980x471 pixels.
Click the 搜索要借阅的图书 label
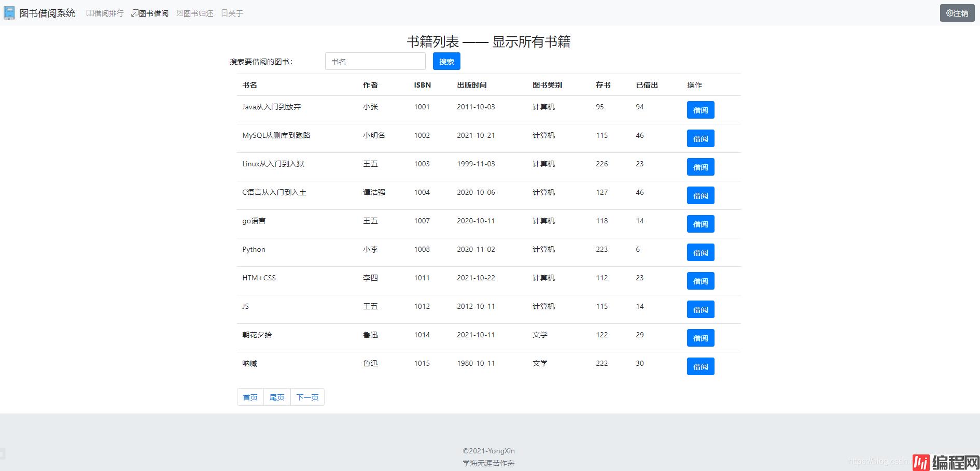[261, 62]
